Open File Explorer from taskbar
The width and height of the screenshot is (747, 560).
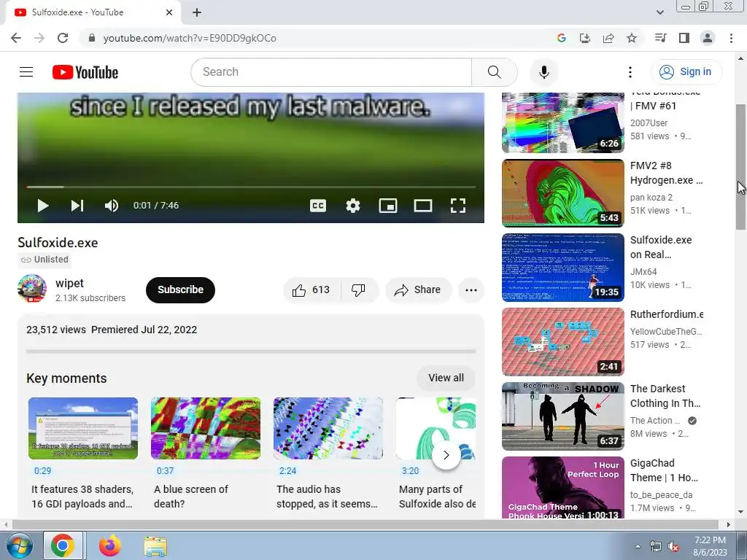(155, 546)
